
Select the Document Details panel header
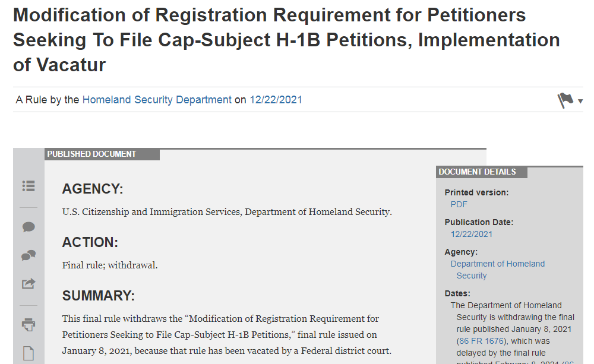click(x=478, y=172)
